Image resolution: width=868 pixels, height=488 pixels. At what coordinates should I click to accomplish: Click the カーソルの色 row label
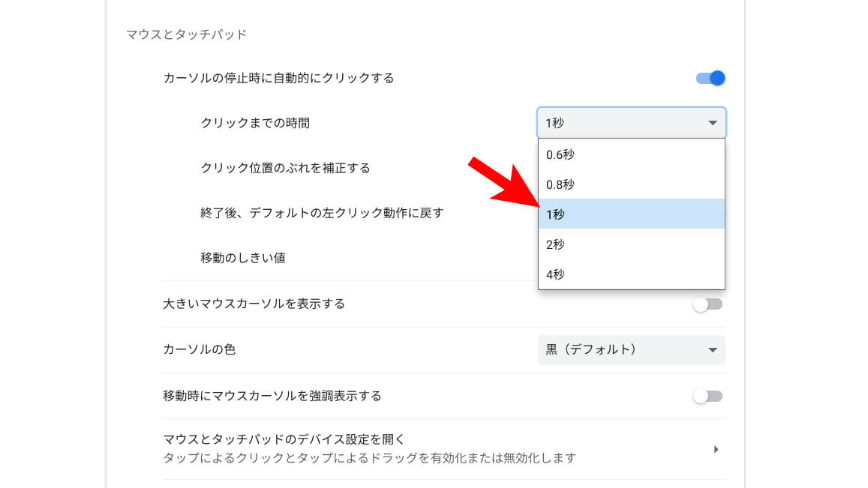click(199, 349)
